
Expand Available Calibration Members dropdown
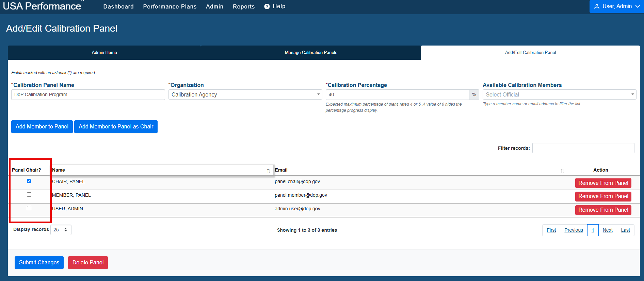(x=559, y=94)
